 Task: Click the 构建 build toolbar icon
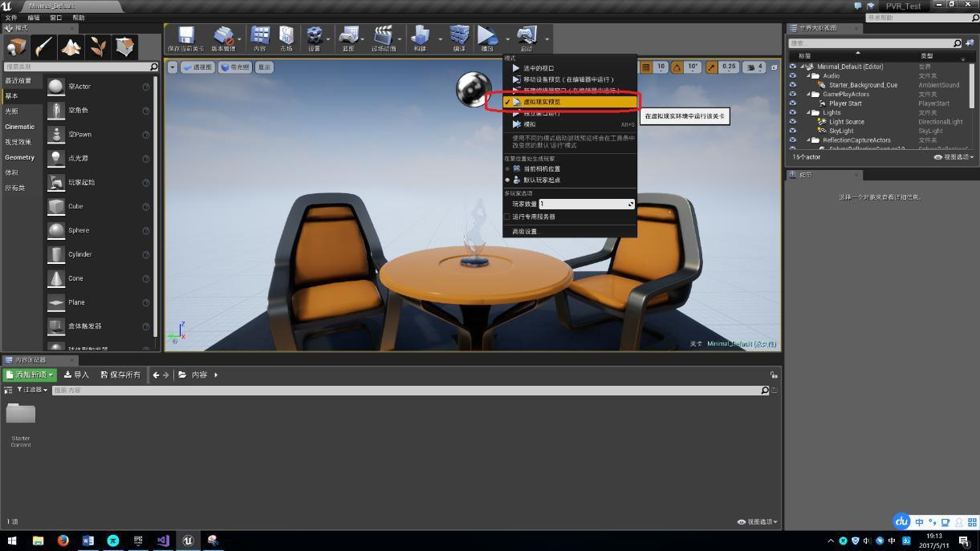click(420, 35)
